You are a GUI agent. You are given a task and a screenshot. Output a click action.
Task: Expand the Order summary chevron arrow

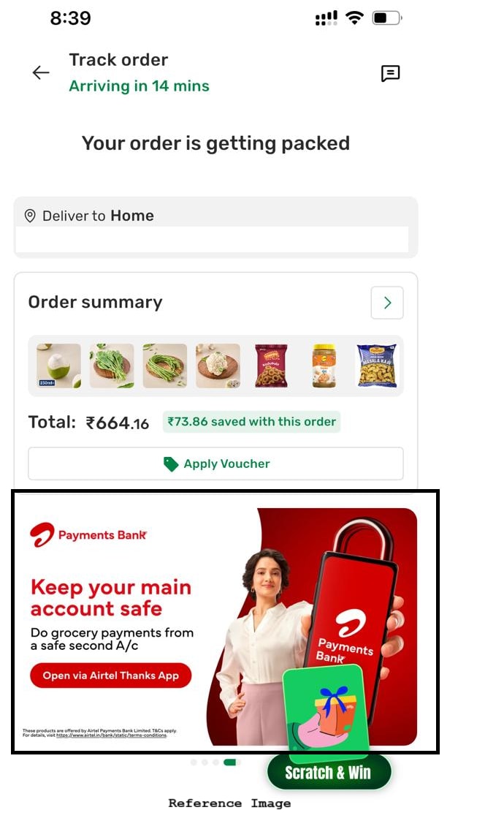(387, 303)
